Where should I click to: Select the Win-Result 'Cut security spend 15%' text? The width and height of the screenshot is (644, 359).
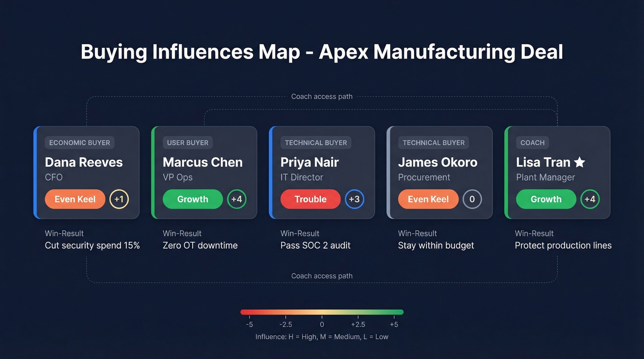point(92,245)
